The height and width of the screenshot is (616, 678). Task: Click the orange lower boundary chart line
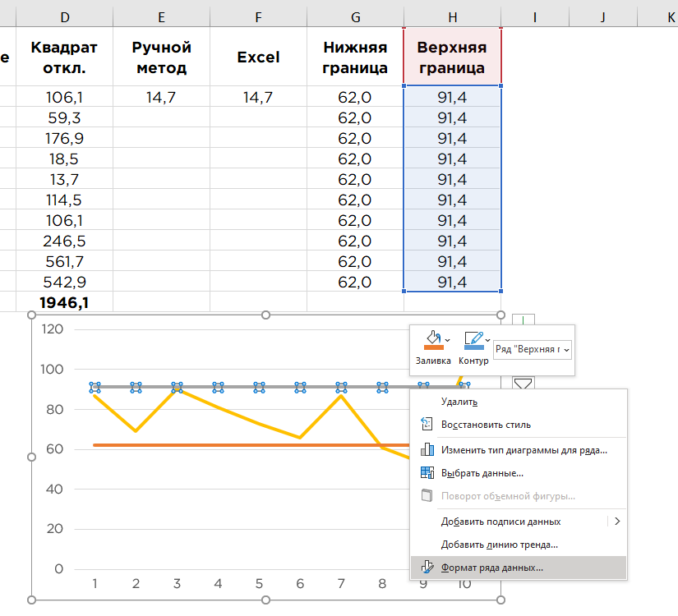251,445
